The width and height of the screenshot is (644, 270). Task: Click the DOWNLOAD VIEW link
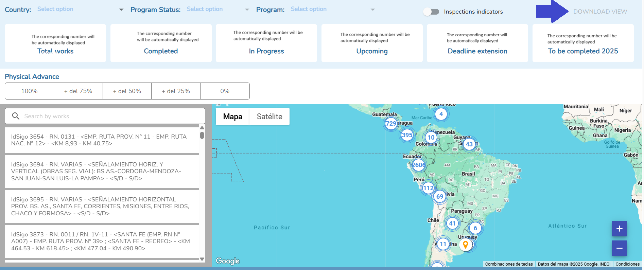[600, 12]
